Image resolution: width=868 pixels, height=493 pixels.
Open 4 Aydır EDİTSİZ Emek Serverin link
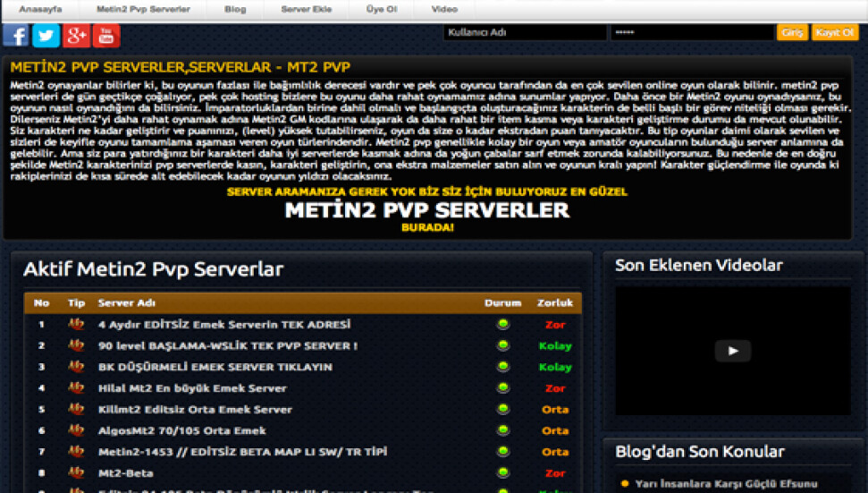(x=224, y=324)
